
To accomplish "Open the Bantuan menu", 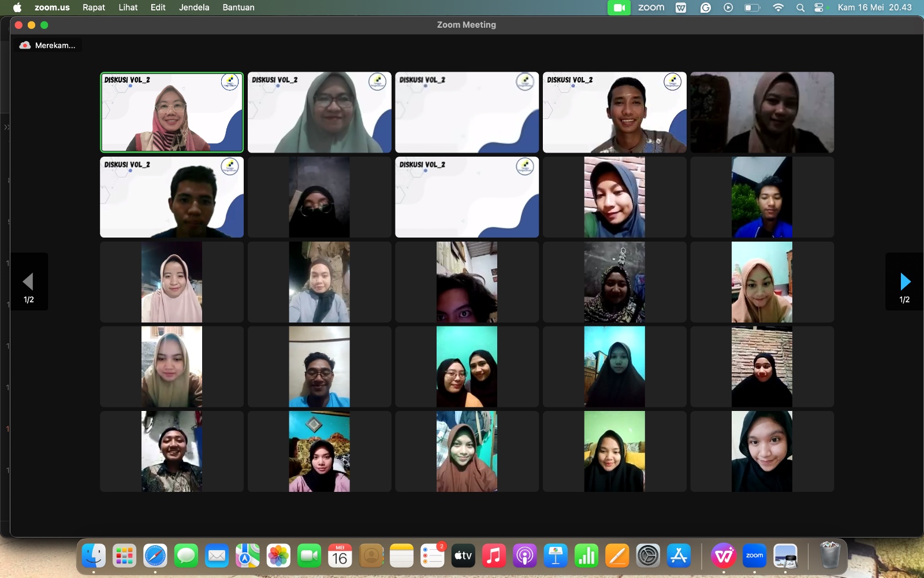I will coord(239,8).
